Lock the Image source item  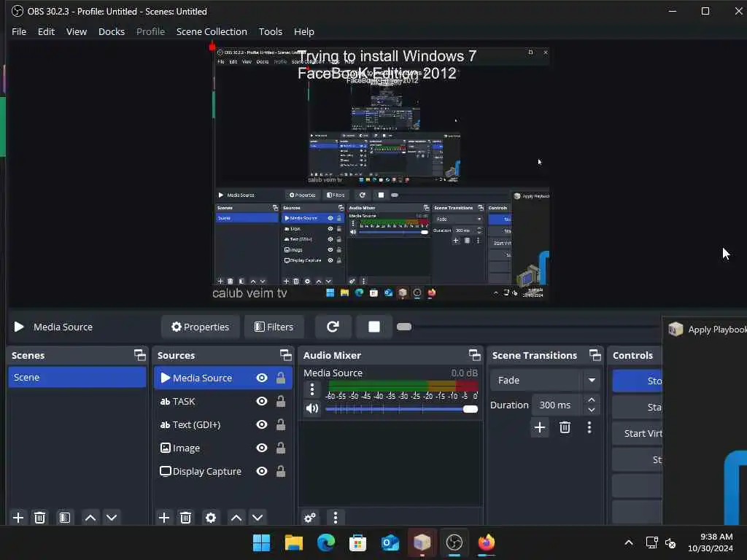click(281, 448)
